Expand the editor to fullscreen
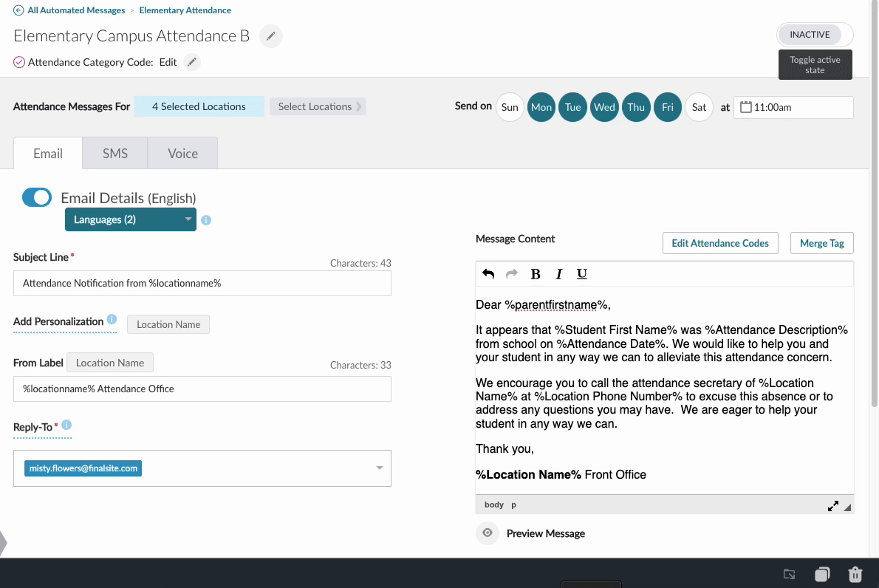 coord(833,506)
